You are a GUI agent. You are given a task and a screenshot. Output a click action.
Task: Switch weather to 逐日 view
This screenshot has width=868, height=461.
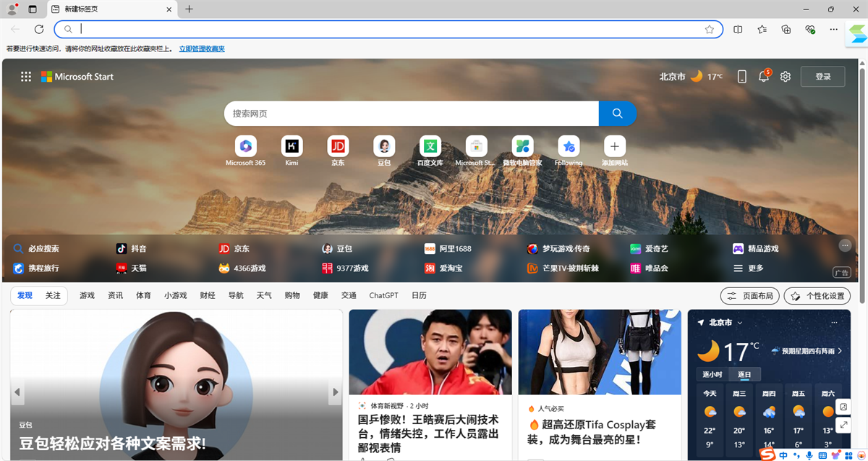click(x=744, y=374)
